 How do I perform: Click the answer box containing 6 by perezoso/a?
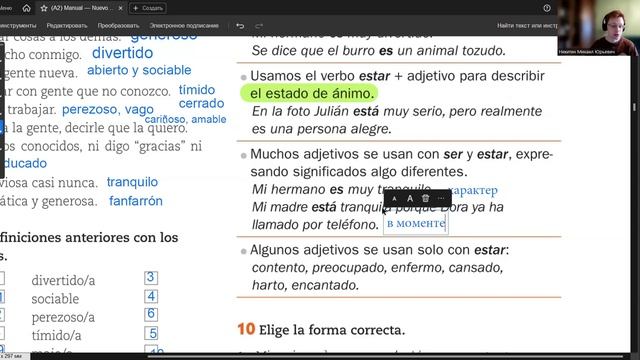pos(151,314)
